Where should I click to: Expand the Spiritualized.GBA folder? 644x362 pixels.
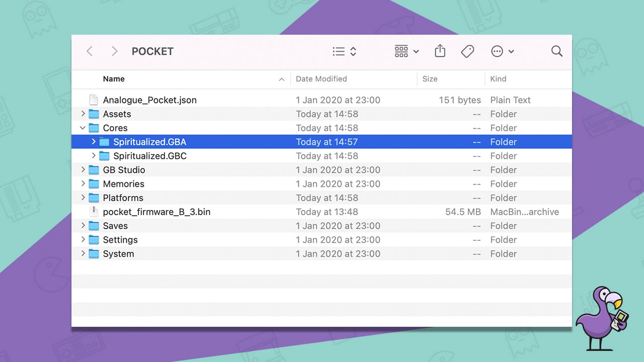click(93, 142)
